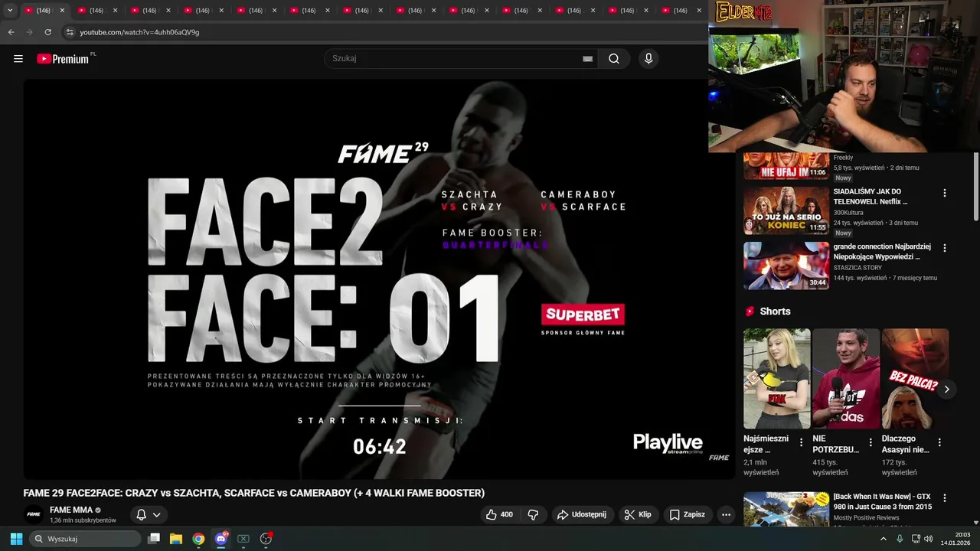980x551 pixels.
Task: Open options for GTX 980 Just Cause video
Action: click(945, 498)
